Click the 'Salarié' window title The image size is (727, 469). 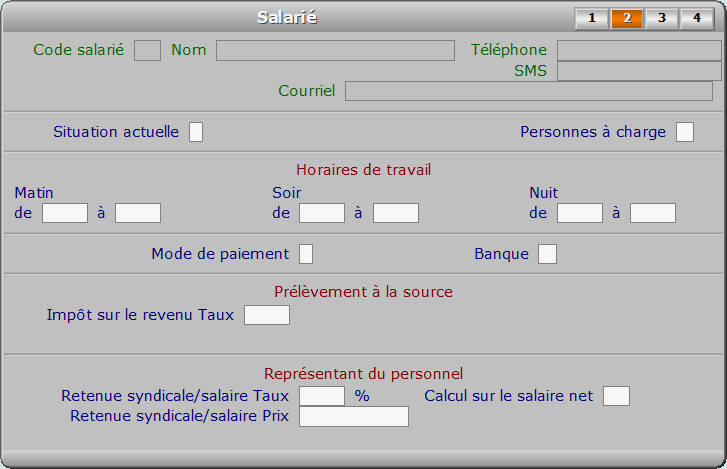click(287, 18)
